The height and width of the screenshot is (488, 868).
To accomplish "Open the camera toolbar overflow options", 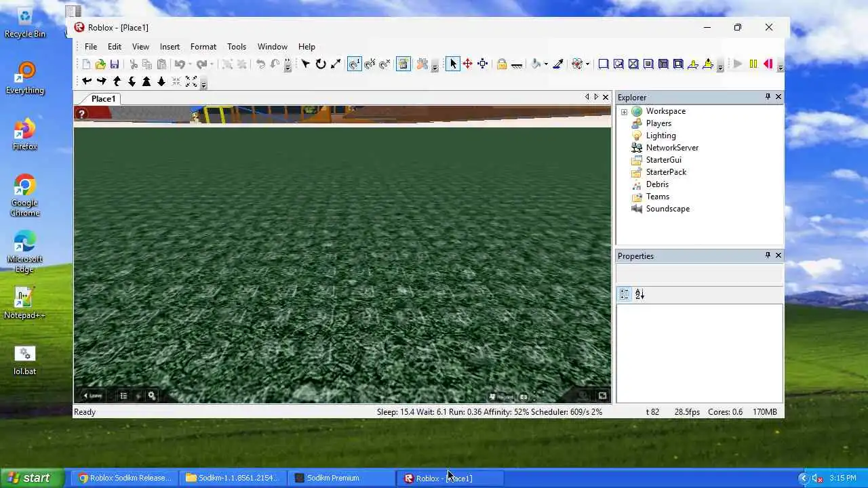I will click(x=203, y=83).
